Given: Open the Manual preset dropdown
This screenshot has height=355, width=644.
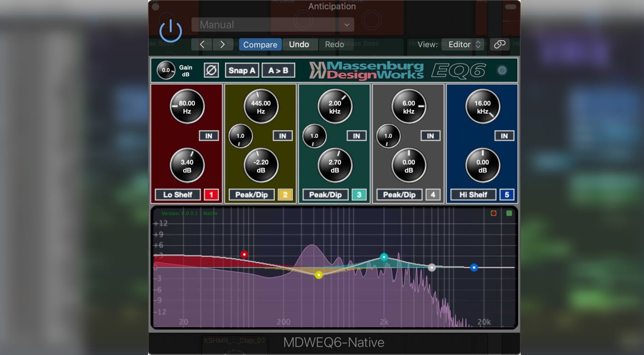Looking at the screenshot, I should click(x=272, y=25).
